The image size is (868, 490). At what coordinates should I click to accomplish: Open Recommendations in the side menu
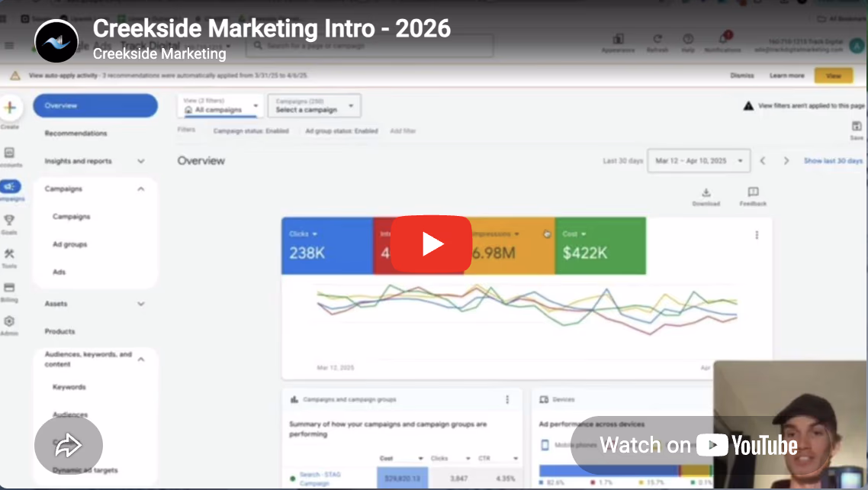(x=76, y=134)
